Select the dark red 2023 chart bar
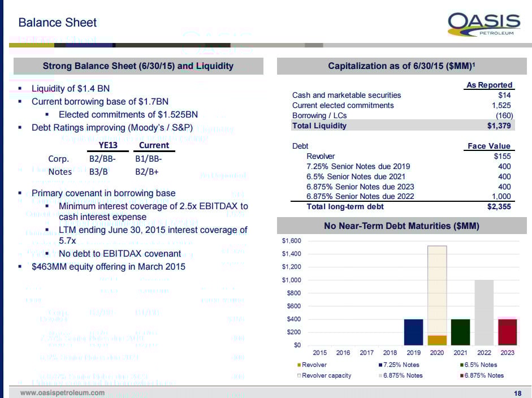This screenshot has height=398, width=532. pyautogui.click(x=507, y=332)
